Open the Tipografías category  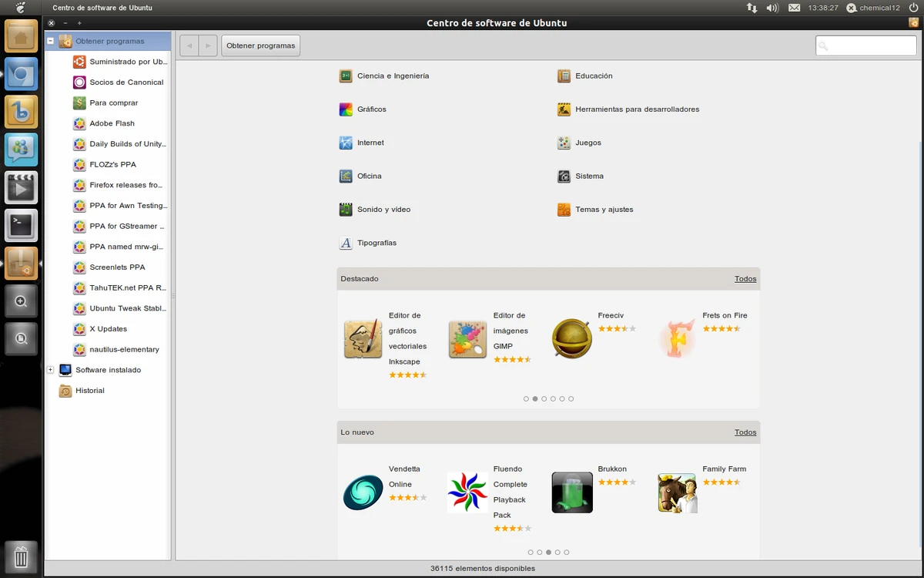pyautogui.click(x=376, y=243)
